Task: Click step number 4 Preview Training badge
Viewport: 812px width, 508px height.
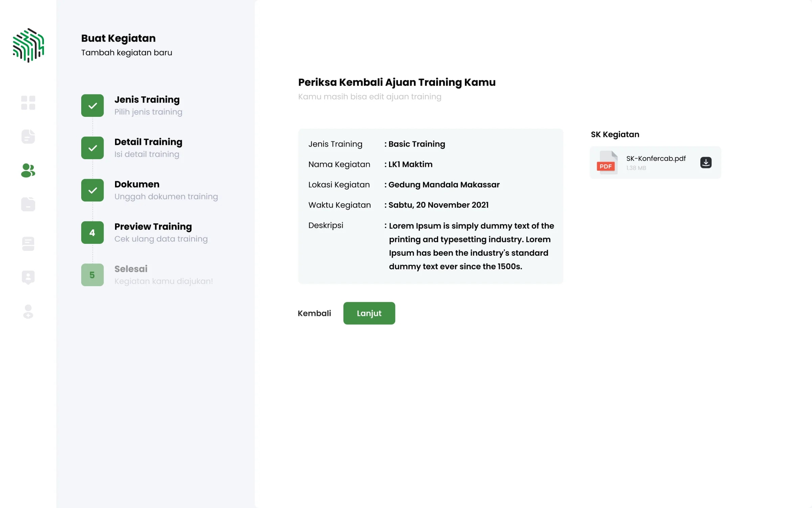Action: (x=92, y=233)
